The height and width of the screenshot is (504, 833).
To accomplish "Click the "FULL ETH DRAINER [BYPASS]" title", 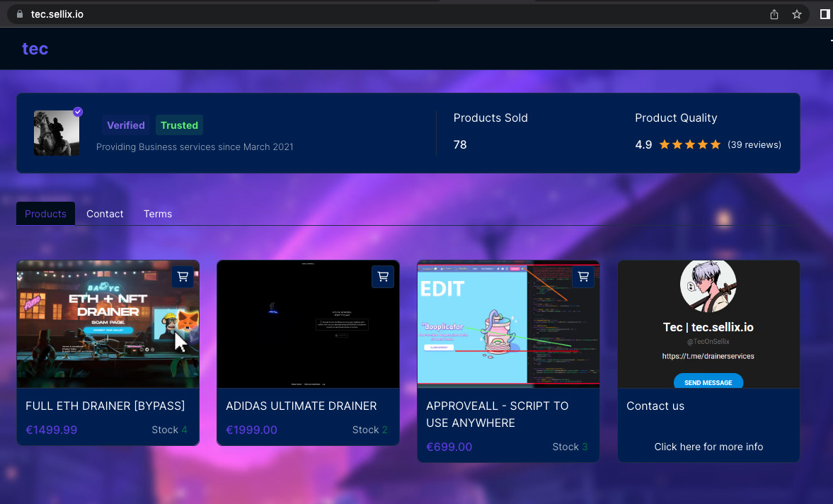I will (105, 406).
